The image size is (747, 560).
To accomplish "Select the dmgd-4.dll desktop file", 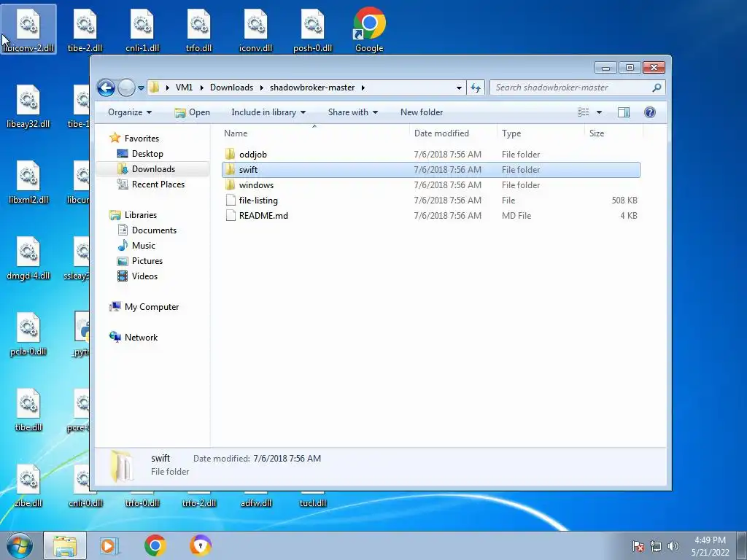I will click(28, 257).
